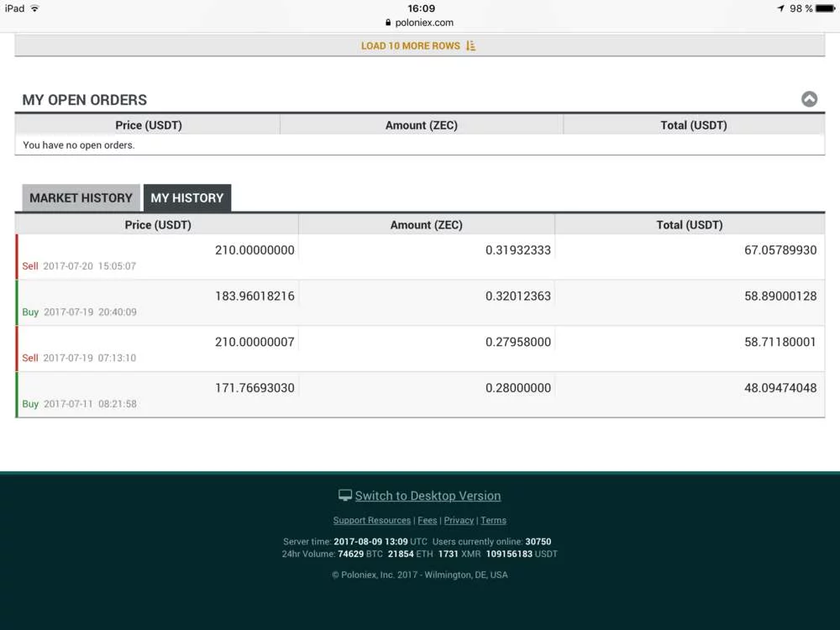Select the My History tab
840x630 pixels.
tap(187, 197)
